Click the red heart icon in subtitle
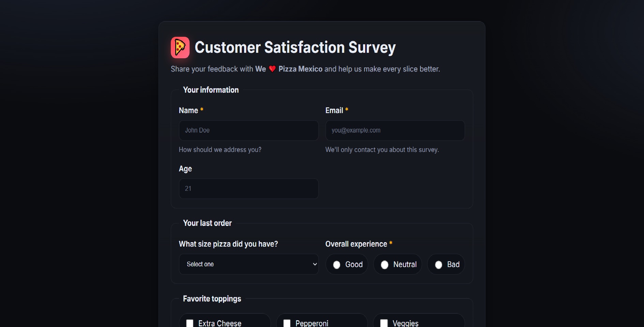The image size is (644, 327). [272, 69]
